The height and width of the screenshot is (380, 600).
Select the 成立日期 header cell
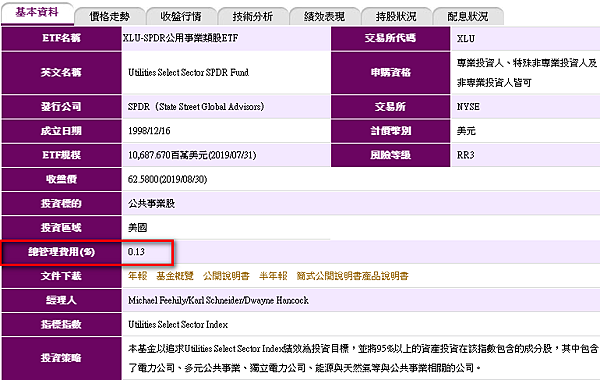[62, 131]
